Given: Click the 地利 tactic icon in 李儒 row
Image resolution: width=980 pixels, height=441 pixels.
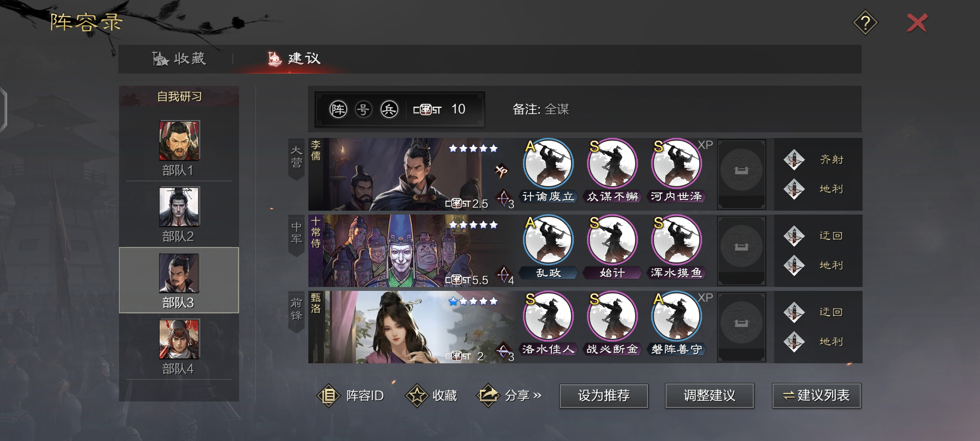Looking at the screenshot, I should tap(794, 189).
